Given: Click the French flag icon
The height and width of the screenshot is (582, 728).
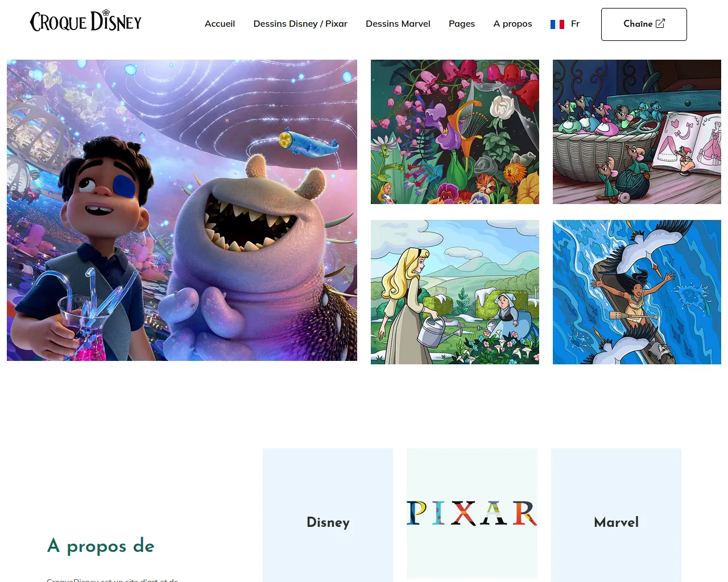Looking at the screenshot, I should click(x=557, y=24).
